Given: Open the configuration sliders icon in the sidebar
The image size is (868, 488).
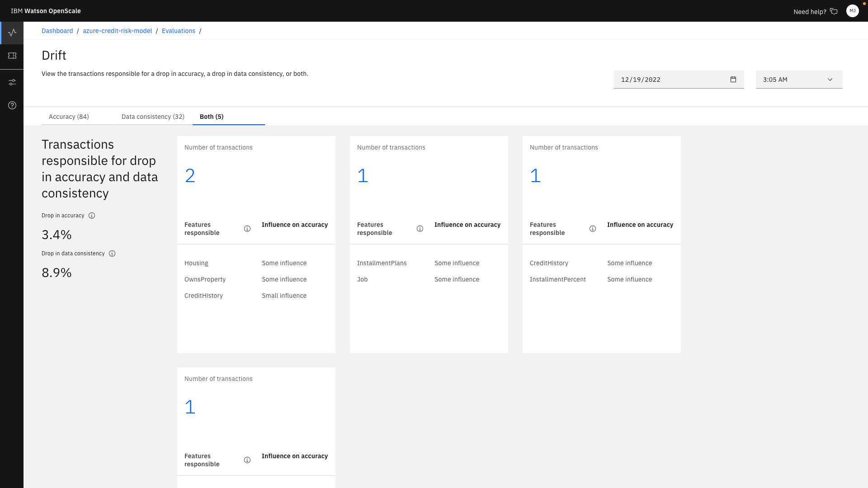Looking at the screenshot, I should 12,82.
